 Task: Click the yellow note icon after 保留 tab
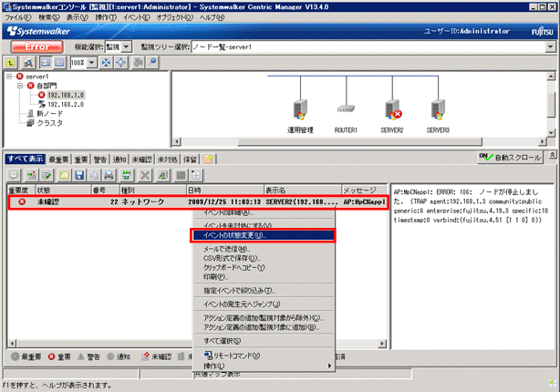pos(209,159)
